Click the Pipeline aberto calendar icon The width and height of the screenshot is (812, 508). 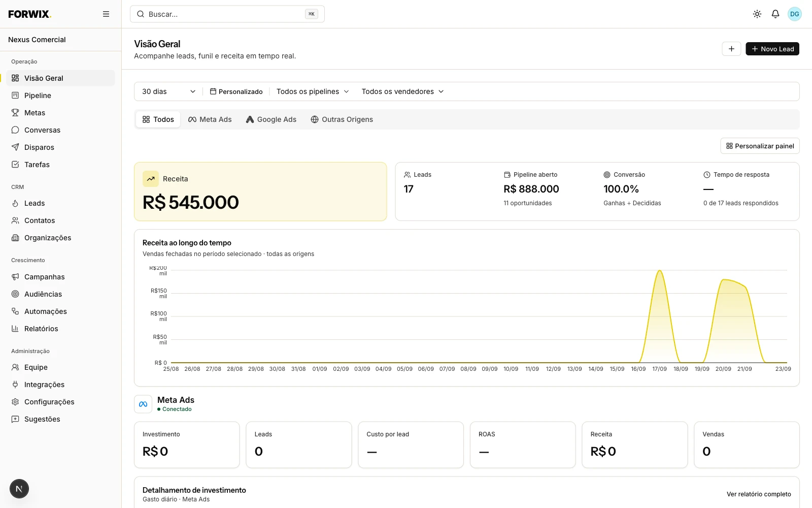pos(507,175)
